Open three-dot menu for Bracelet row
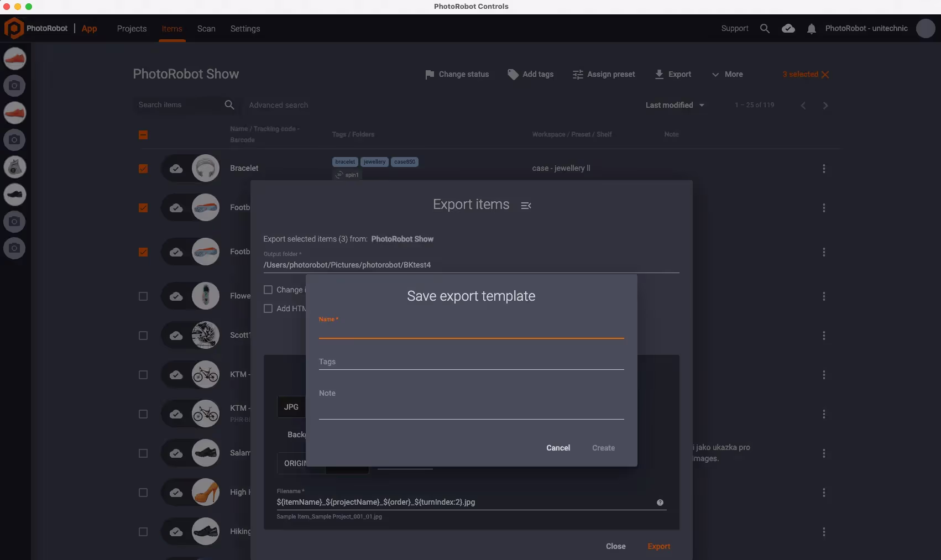This screenshot has height=560, width=941. [x=824, y=169]
